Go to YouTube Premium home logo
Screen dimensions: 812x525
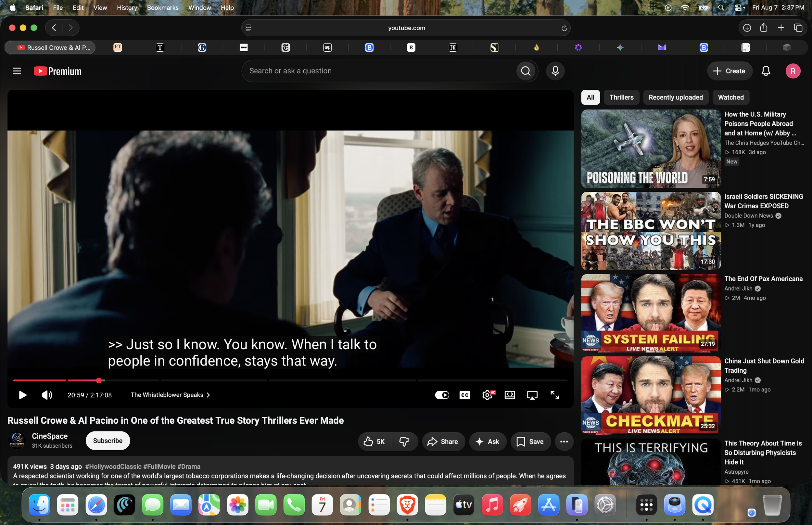click(x=57, y=71)
